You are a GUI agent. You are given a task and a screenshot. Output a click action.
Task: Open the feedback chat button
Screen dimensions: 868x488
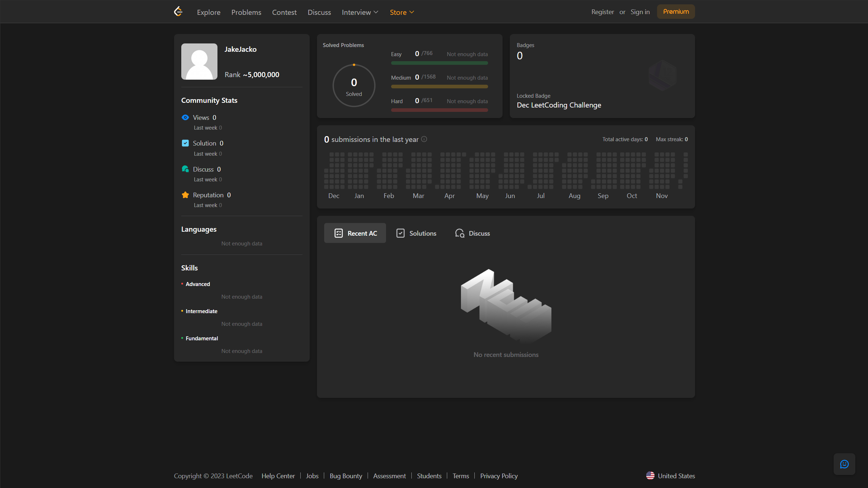(x=844, y=464)
